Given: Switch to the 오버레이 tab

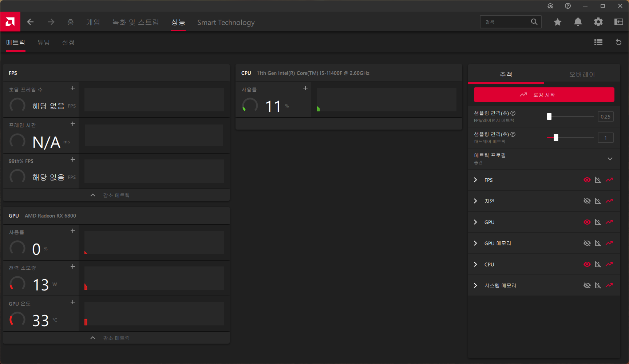Looking at the screenshot, I should [x=582, y=74].
